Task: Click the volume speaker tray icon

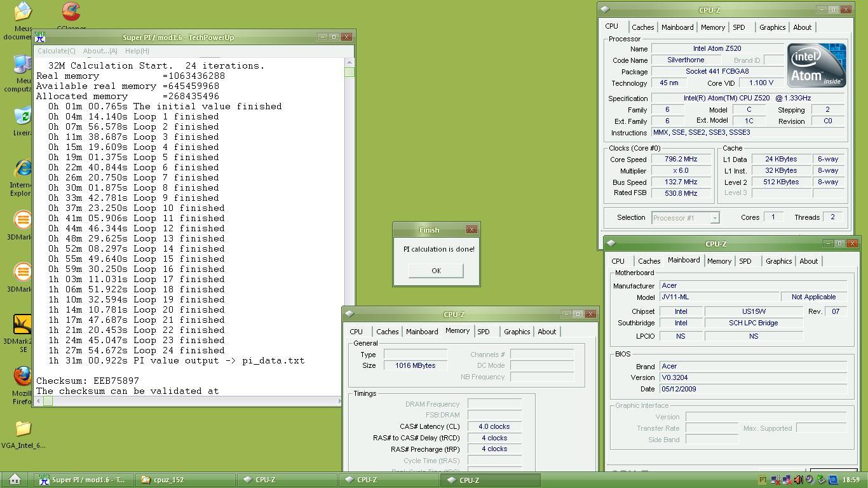Action: (798, 480)
